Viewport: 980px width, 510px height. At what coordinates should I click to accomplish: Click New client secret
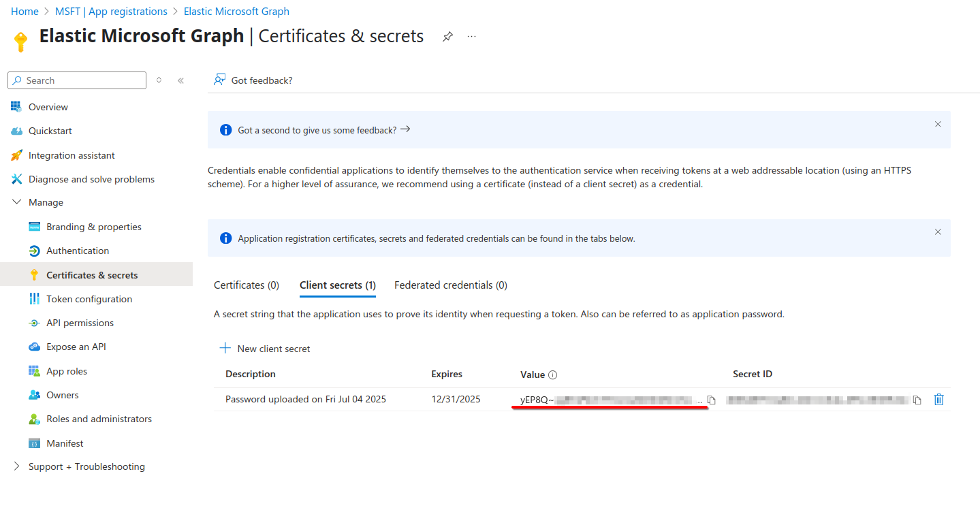click(x=264, y=349)
